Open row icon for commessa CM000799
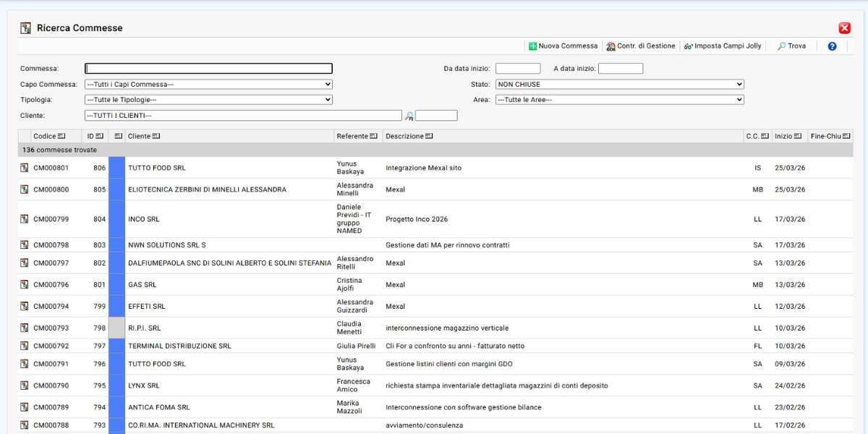 (x=24, y=219)
